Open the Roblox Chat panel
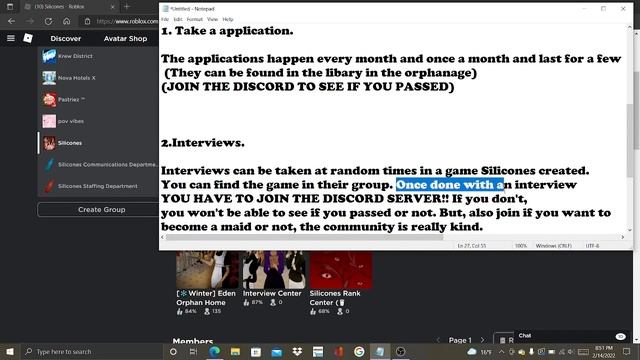The height and width of the screenshot is (360, 640). point(571,336)
